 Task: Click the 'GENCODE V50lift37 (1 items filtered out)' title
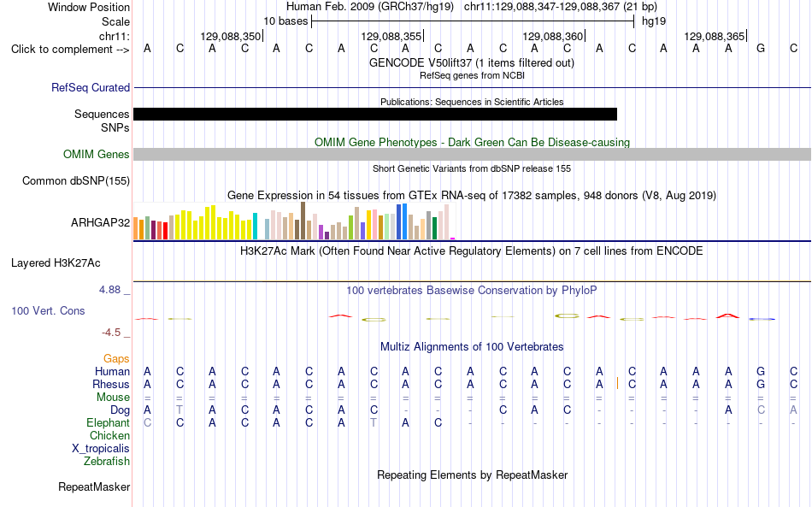[x=471, y=62]
